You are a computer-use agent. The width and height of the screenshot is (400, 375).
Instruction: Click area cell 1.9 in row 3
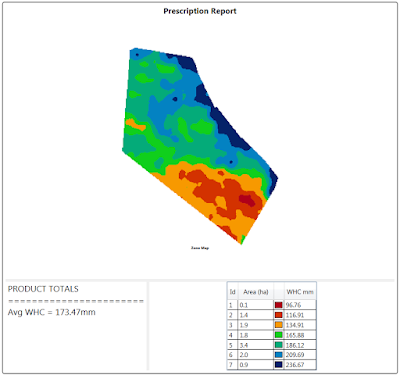(256, 325)
